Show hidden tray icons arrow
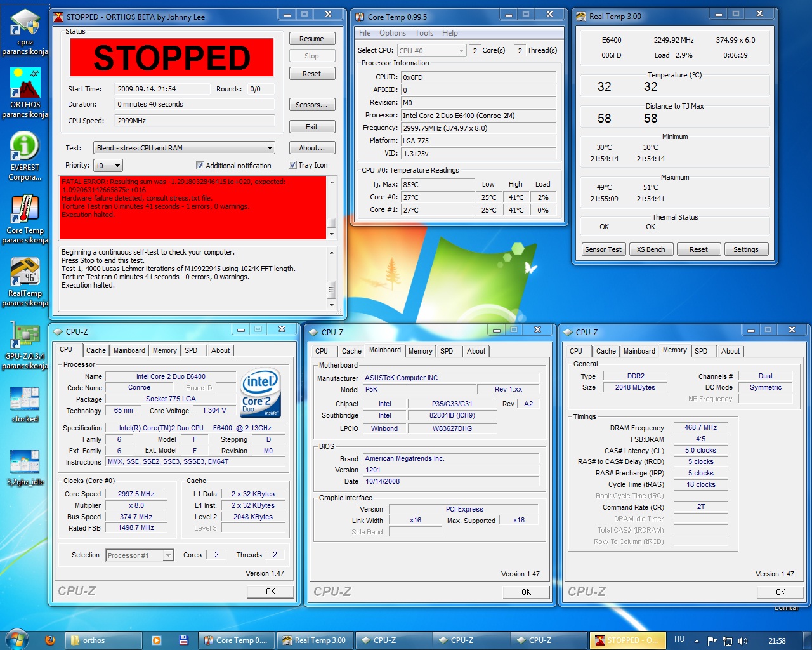Image resolution: width=812 pixels, height=650 pixels. pyautogui.click(x=697, y=641)
